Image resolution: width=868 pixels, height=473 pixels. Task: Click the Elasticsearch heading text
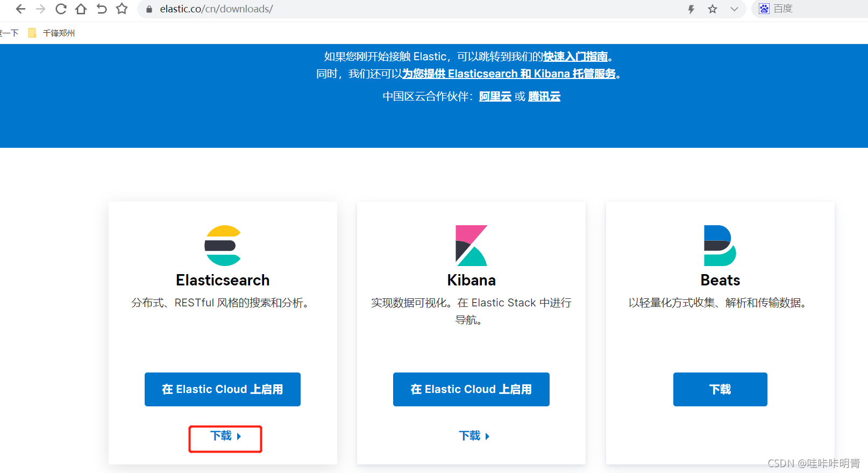tap(223, 280)
